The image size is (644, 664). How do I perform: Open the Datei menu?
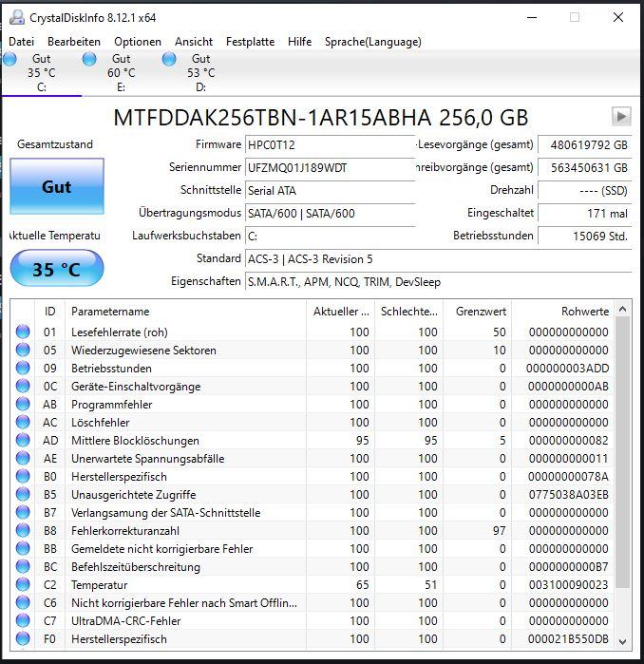[22, 42]
